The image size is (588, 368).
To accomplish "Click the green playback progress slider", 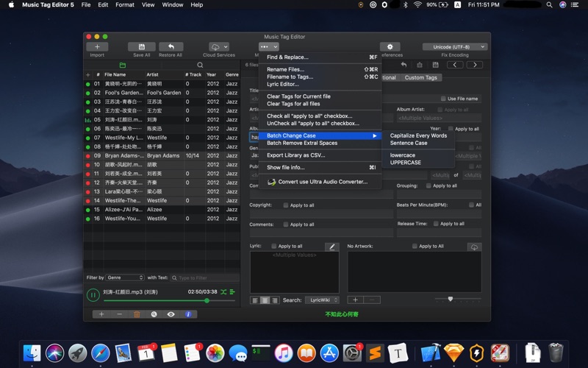I will click(x=154, y=300).
